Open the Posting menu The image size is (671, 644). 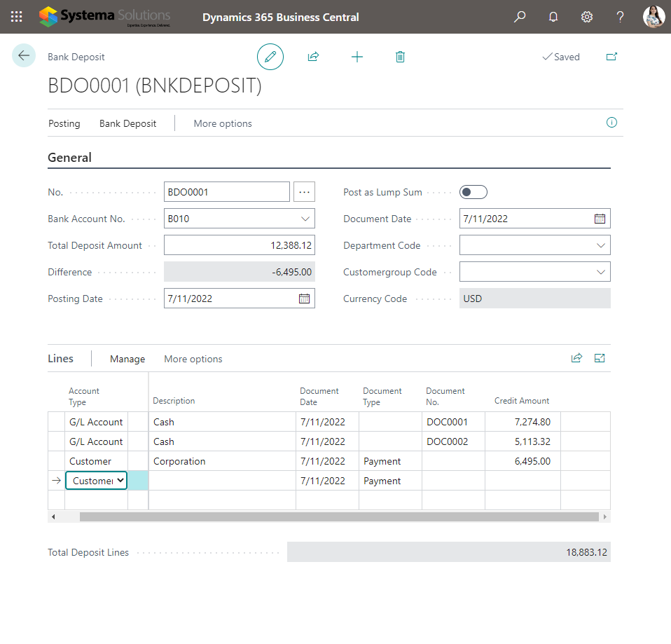tap(64, 123)
